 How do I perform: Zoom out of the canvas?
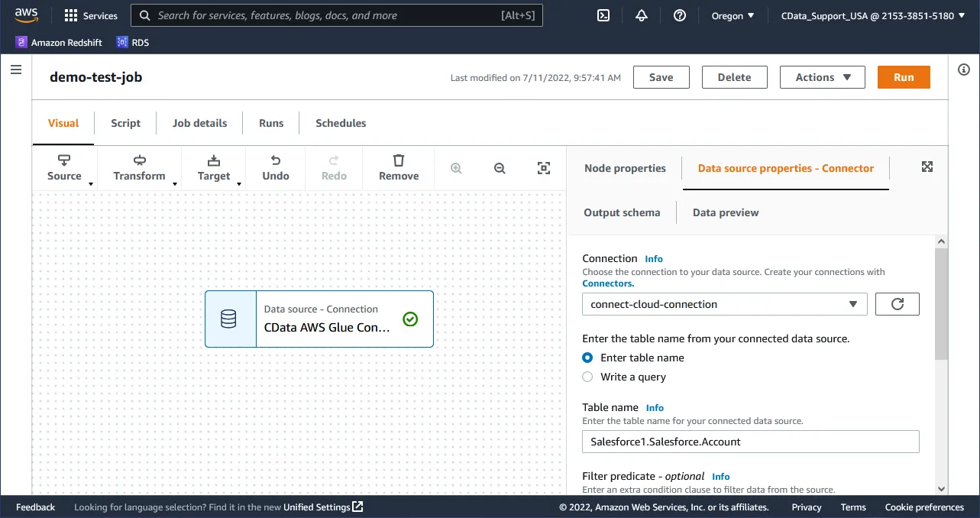coord(500,168)
